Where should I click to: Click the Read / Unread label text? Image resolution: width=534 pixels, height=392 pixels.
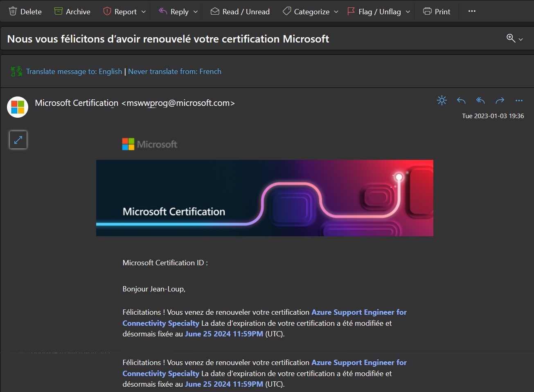(x=246, y=12)
